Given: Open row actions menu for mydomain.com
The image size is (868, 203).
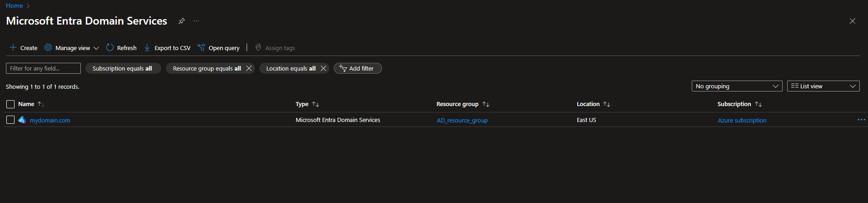Looking at the screenshot, I should [x=861, y=120].
